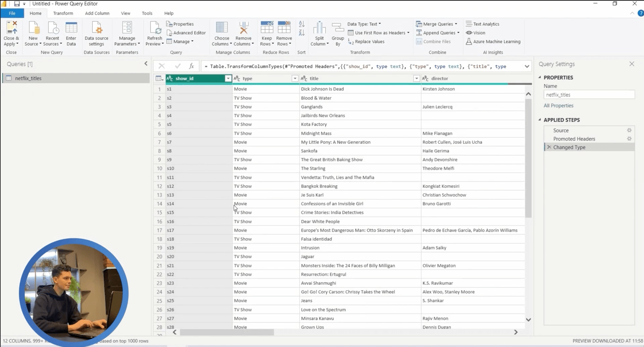Open the Append Queries dropdown
The height and width of the screenshot is (347, 644).
[438, 33]
